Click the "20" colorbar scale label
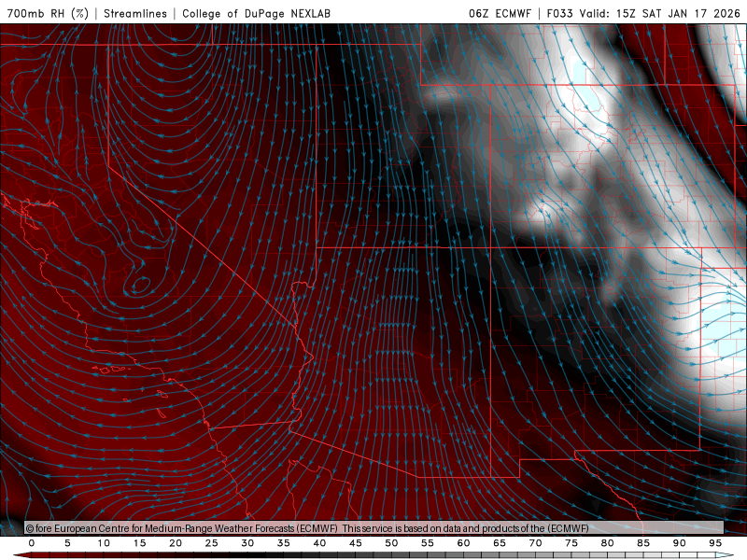The width and height of the screenshot is (747, 560). click(176, 543)
